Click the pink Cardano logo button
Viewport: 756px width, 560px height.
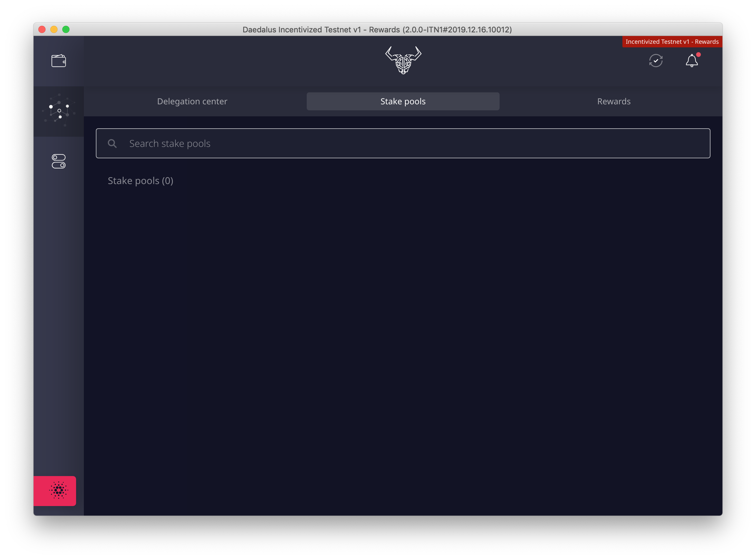pyautogui.click(x=55, y=491)
